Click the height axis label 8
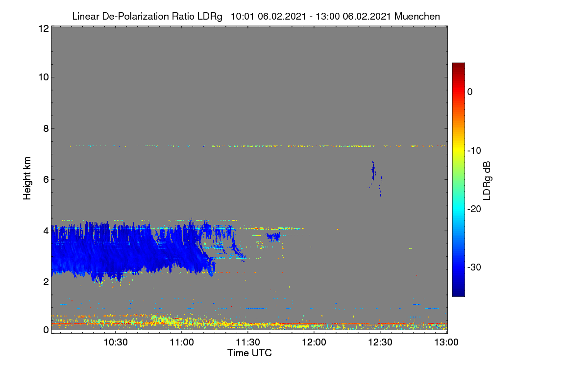 [46, 128]
